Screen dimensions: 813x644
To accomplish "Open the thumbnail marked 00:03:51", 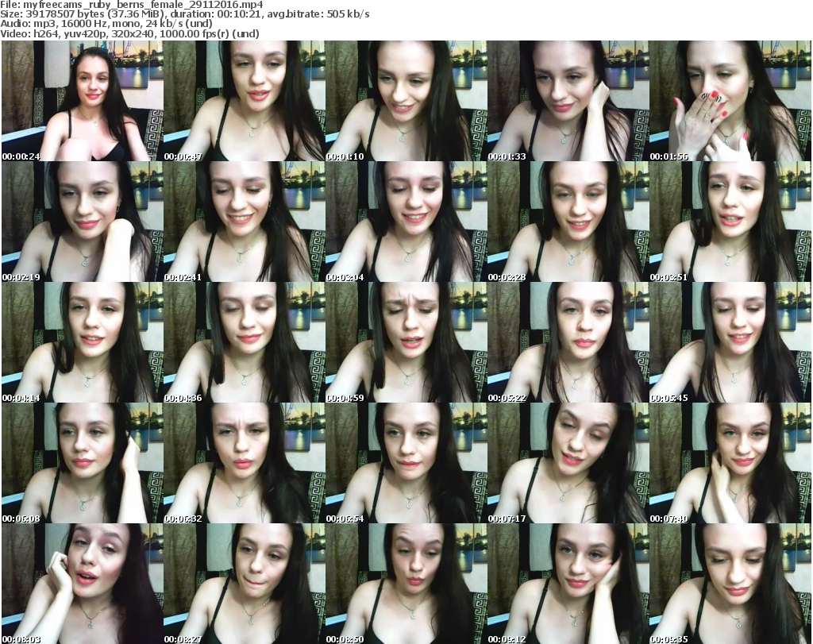I will [730, 222].
